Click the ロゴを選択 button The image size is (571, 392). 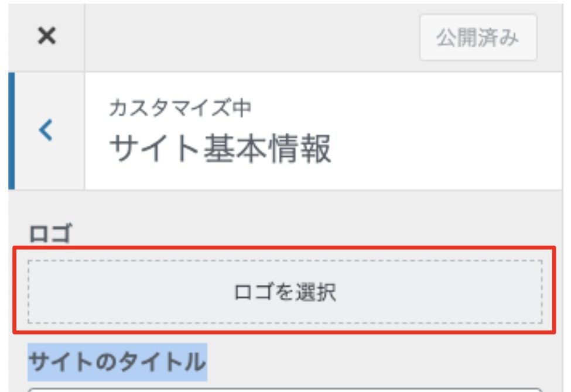(x=285, y=291)
